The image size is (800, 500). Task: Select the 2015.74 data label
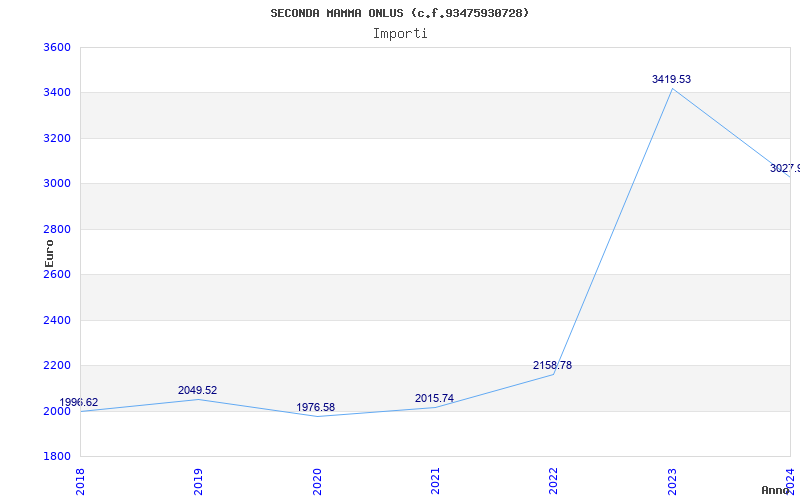tap(434, 398)
